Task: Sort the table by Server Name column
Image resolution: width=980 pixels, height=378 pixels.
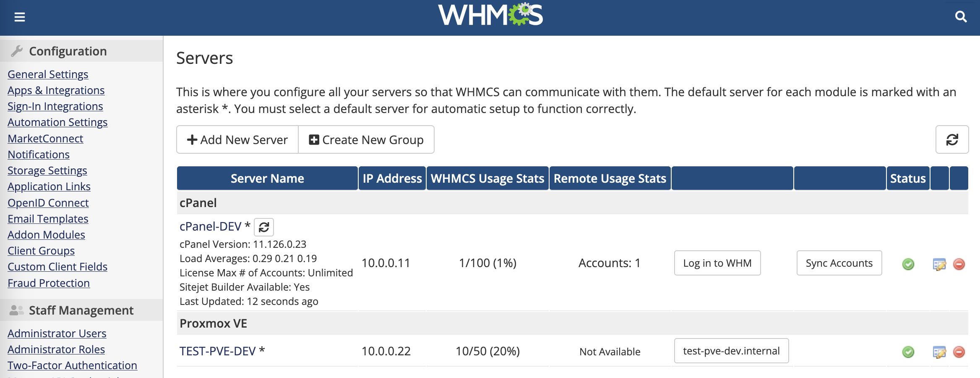Action: 267,178
